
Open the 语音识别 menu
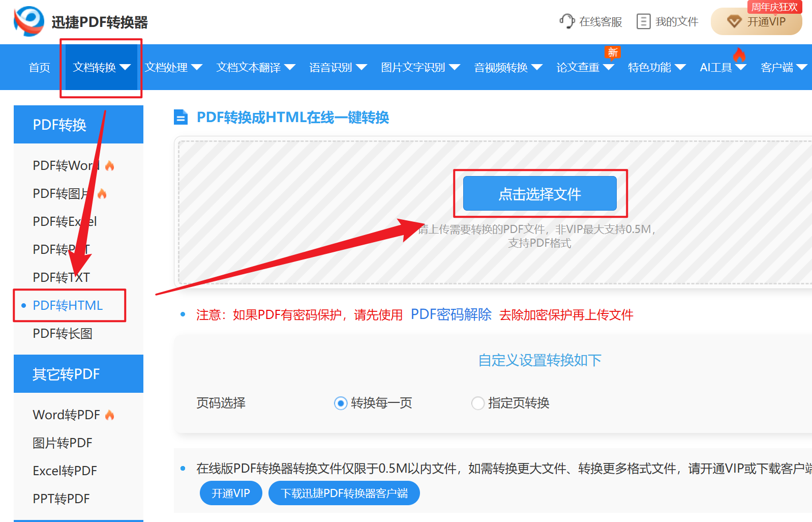click(338, 67)
